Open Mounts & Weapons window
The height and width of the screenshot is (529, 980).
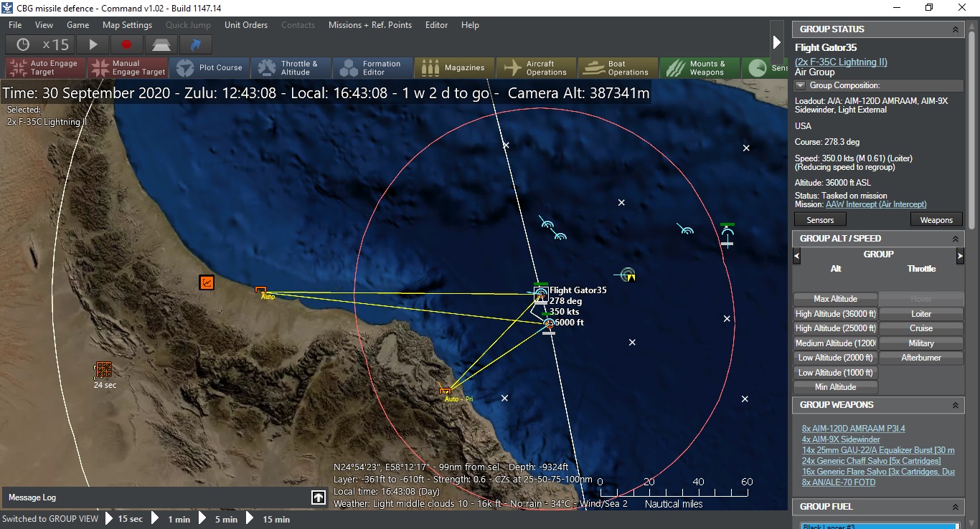tap(699, 67)
